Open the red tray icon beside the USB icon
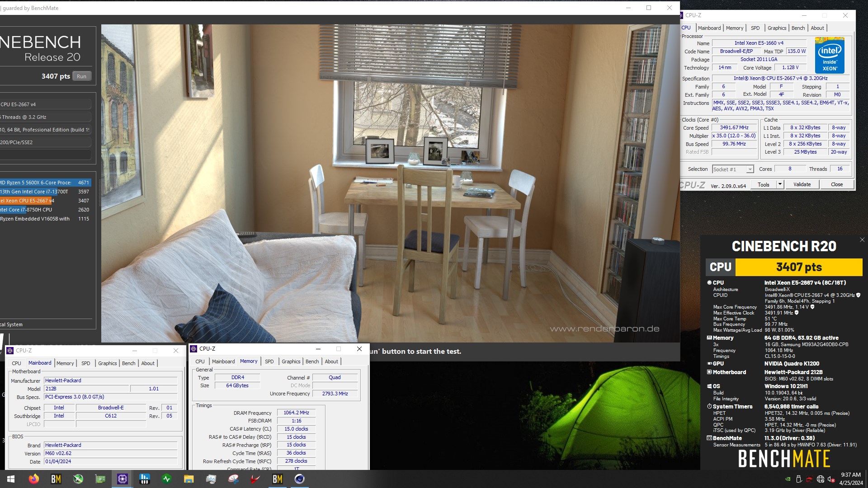This screenshot has height=488, width=868. pyautogui.click(x=809, y=479)
